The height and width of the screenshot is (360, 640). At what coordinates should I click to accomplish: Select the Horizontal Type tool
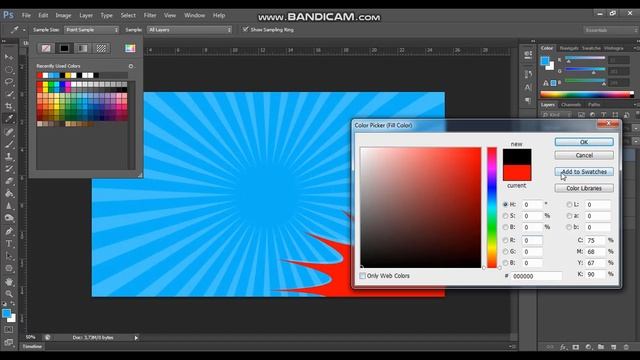9,244
